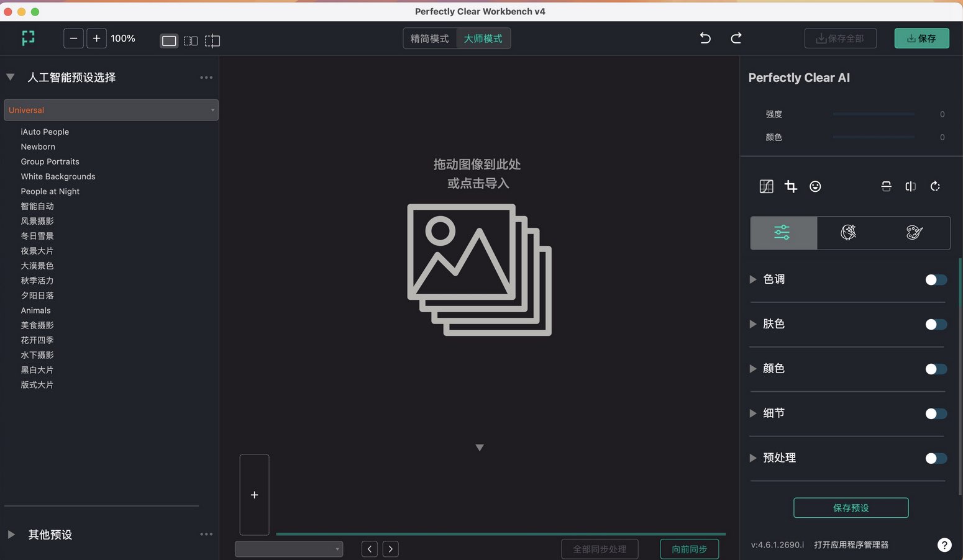Select the iAuto People preset
This screenshot has height=560, width=963.
45,132
